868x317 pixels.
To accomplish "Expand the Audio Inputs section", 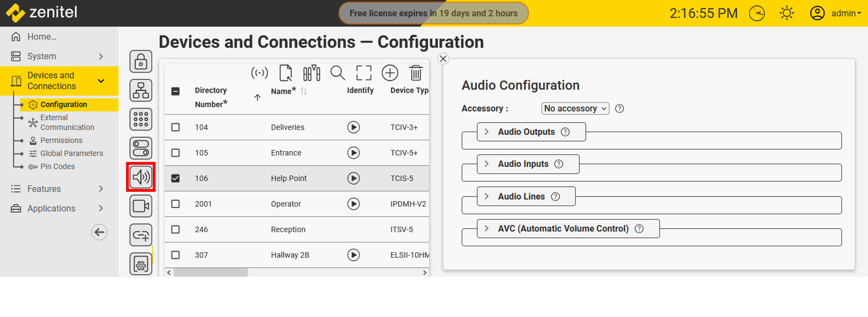I will tap(486, 164).
